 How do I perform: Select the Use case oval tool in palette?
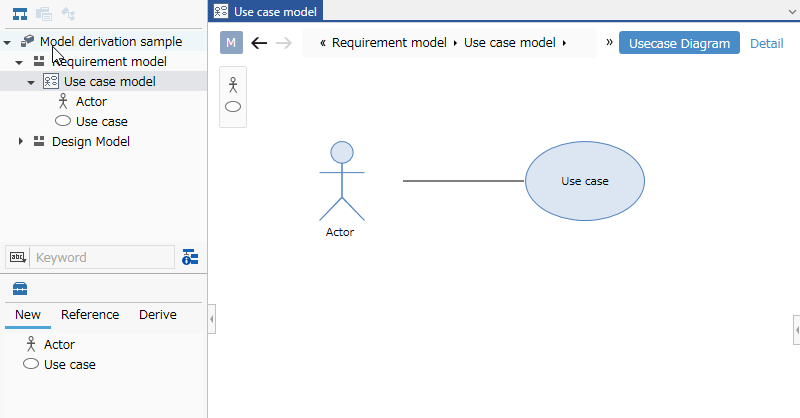(x=233, y=107)
